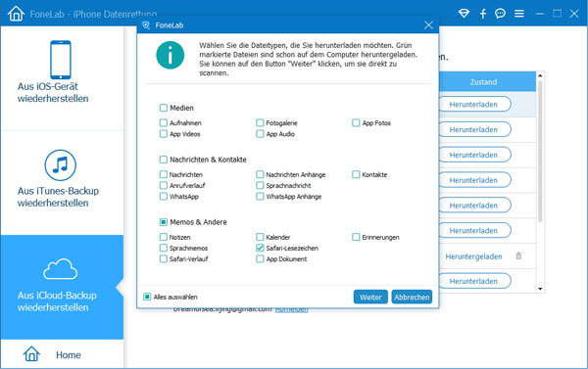Open Aus iTunes-Backup wiederherstellen tab
Screen dimensions: 588x369
[x=62, y=183]
